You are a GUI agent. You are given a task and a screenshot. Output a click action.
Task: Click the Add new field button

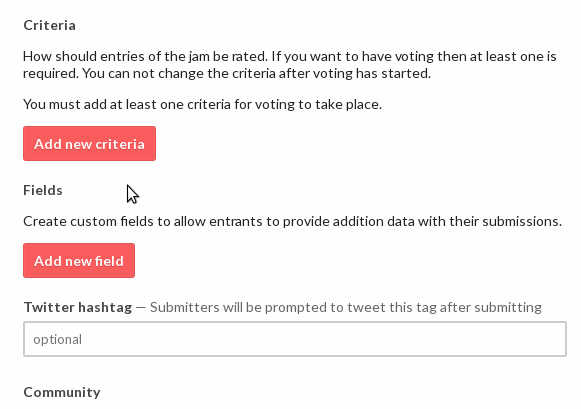pos(79,260)
